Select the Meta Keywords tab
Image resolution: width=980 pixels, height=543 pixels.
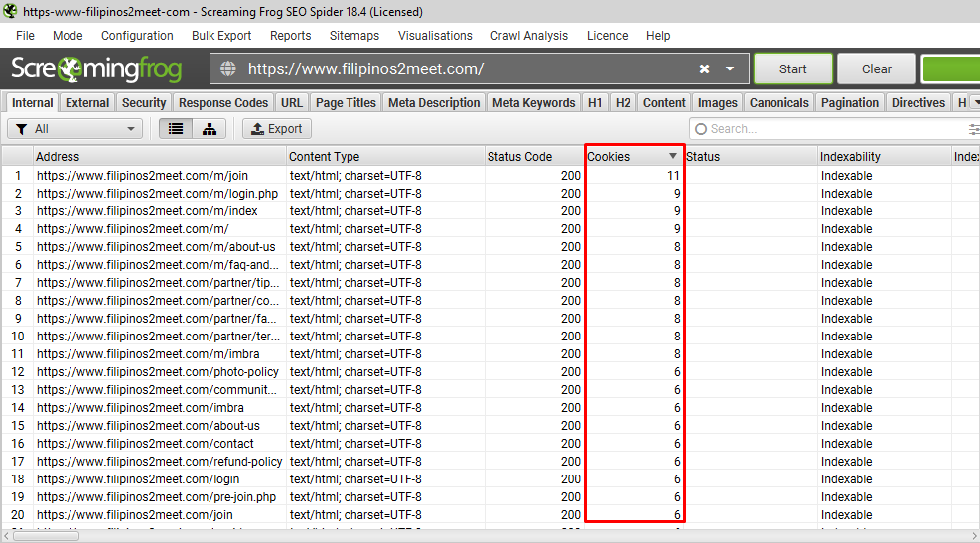tap(534, 102)
